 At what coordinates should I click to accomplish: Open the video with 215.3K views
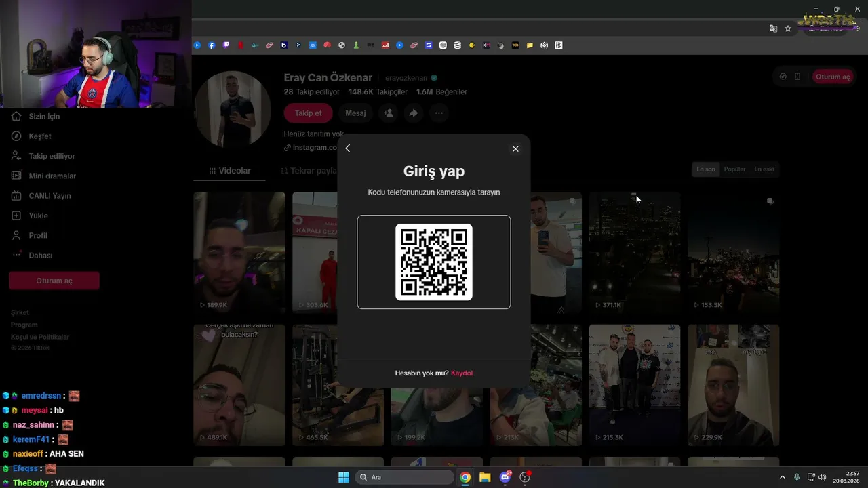coord(634,385)
